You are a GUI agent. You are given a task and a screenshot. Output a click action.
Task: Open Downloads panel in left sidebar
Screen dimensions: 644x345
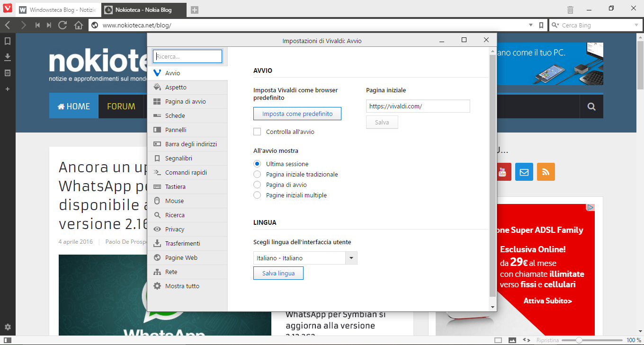8,57
